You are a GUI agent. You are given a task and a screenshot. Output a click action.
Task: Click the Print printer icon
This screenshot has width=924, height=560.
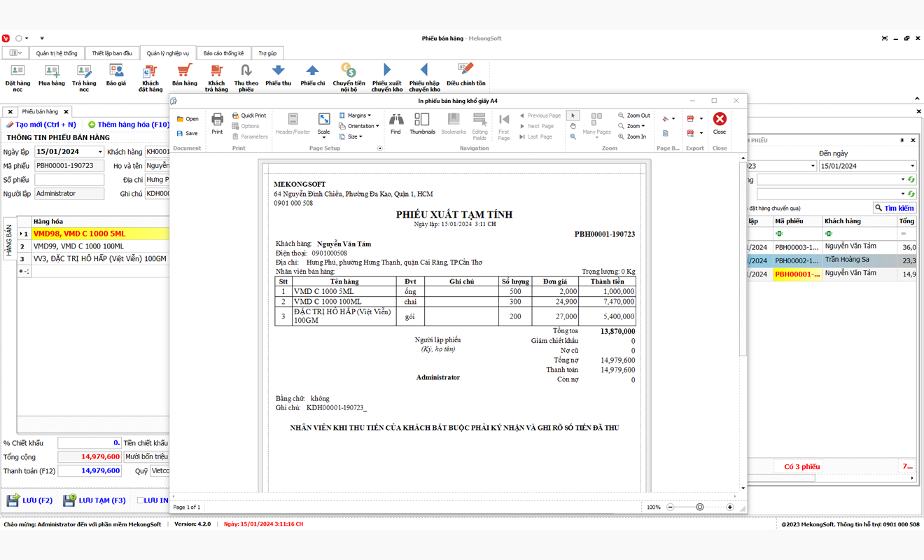(217, 123)
